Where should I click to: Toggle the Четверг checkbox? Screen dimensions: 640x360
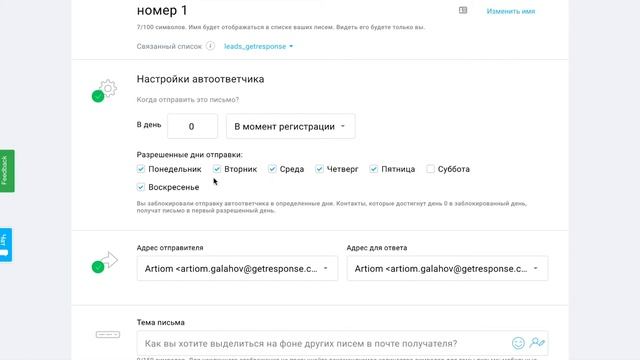[x=319, y=169]
